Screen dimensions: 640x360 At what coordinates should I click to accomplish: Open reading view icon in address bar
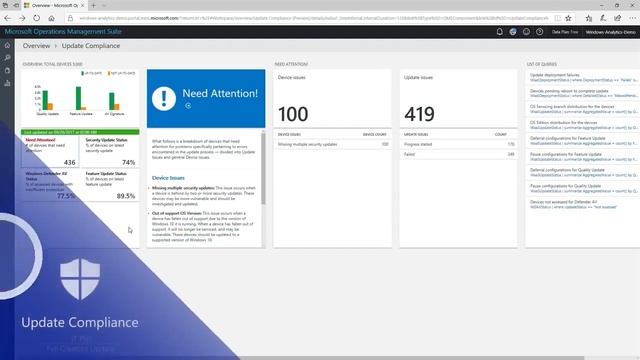click(x=558, y=18)
